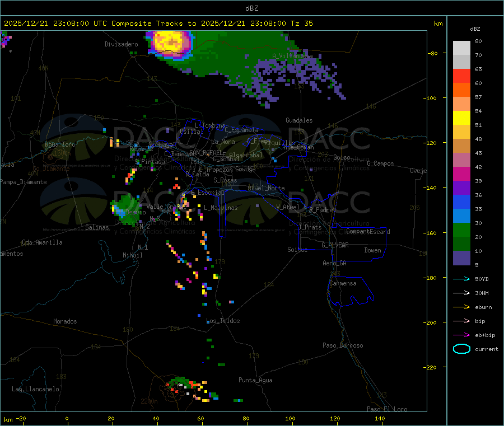The image size is (504, 426).
Task: Click the 'Bowen' map label
Action: pos(372,250)
